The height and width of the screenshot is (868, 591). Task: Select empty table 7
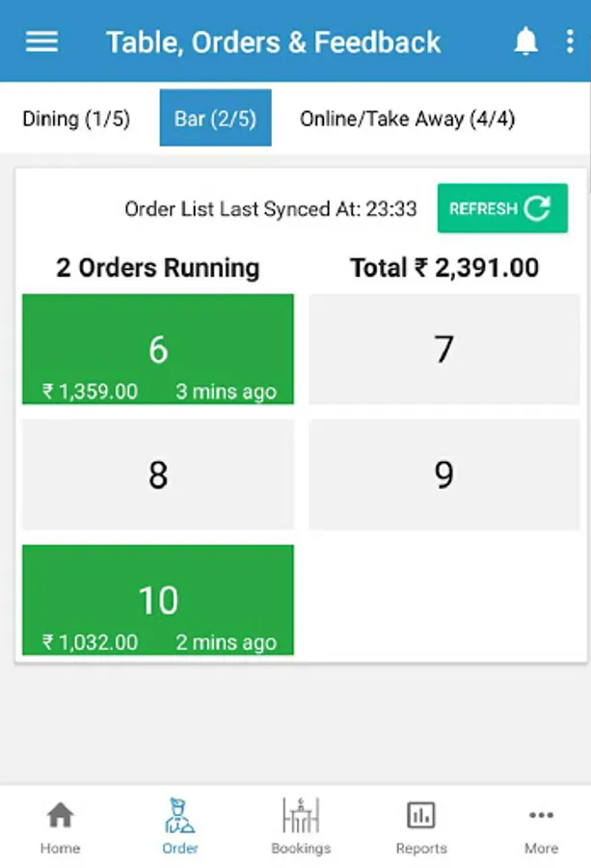(x=443, y=349)
